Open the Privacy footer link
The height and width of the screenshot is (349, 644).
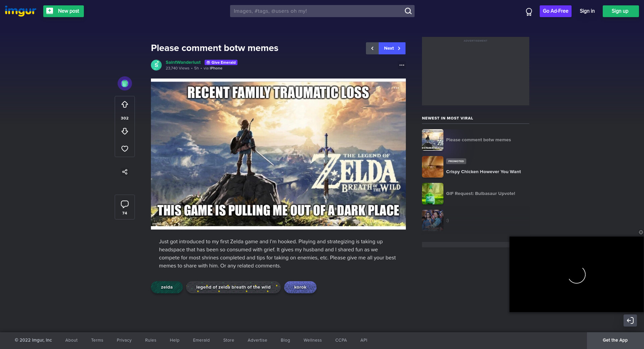[124, 340]
